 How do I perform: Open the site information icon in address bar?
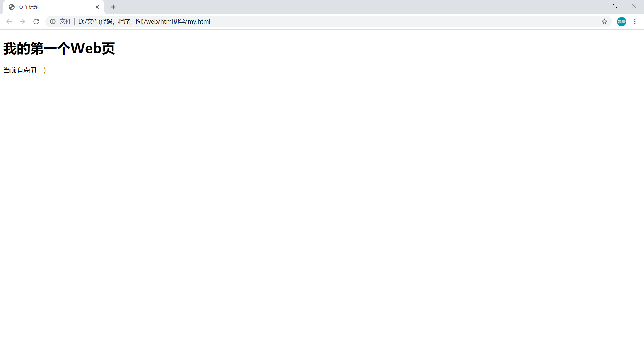point(53,21)
